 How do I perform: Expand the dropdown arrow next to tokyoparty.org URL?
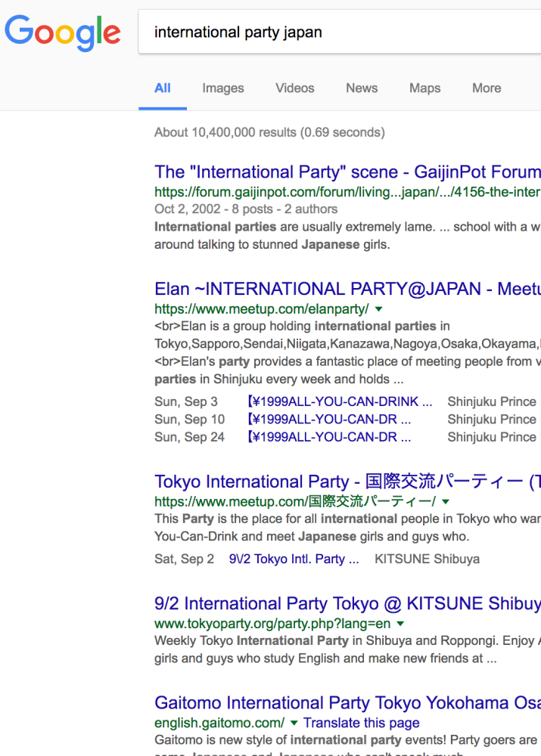pyautogui.click(x=400, y=624)
